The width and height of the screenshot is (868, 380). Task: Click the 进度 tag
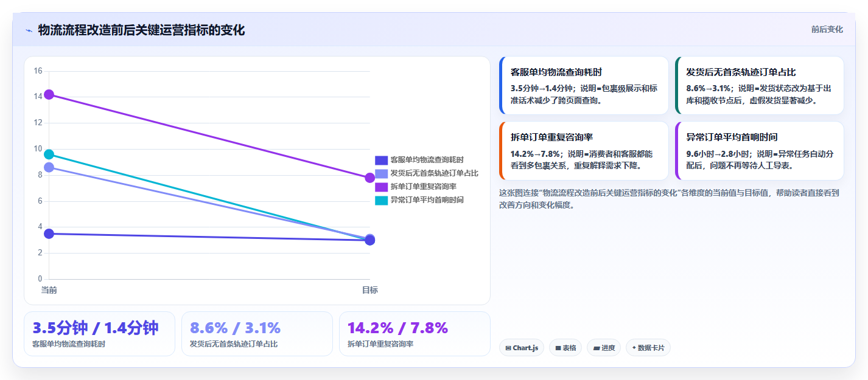coord(604,348)
